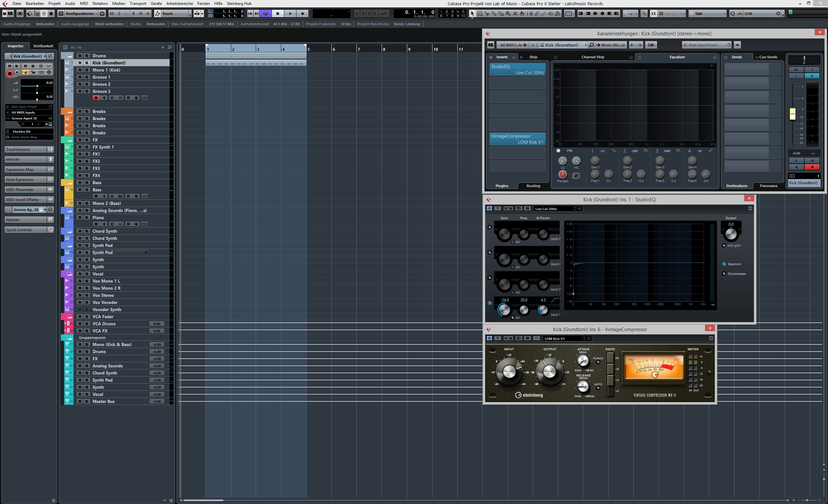Collapse the Breaks folder track
Image resolution: width=828 pixels, height=504 pixels.
(69, 111)
